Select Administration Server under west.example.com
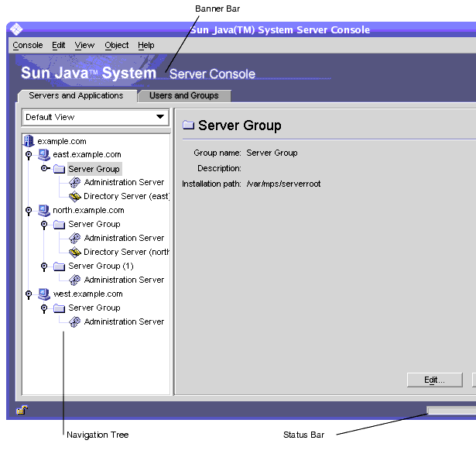This screenshot has width=476, height=454. tap(124, 322)
